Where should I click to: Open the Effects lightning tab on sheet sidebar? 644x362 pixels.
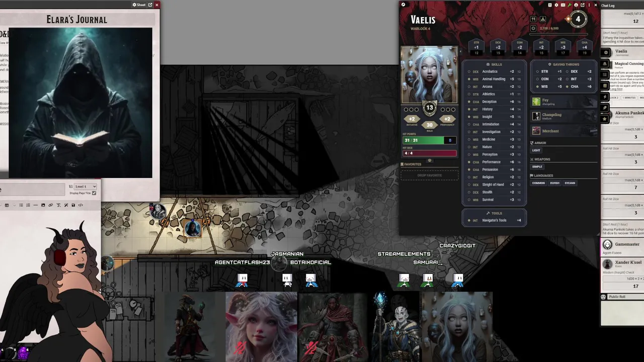[x=605, y=97]
